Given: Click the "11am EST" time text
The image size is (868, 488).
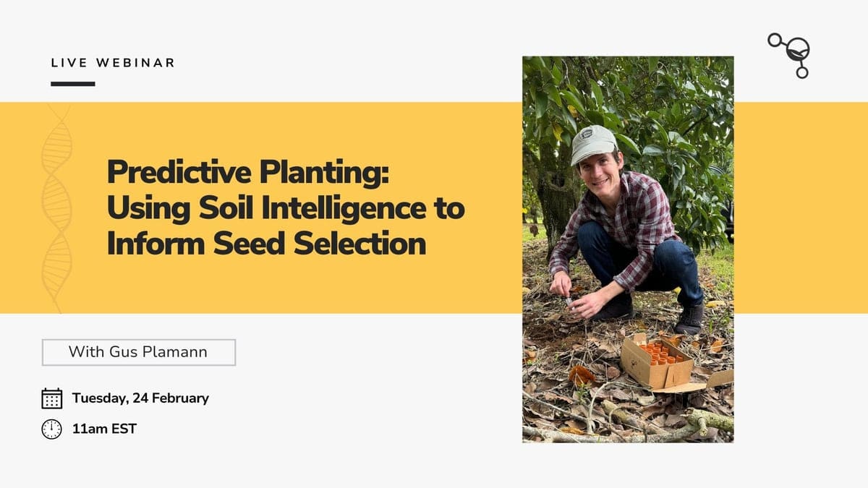Looking at the screenshot, I should [104, 429].
